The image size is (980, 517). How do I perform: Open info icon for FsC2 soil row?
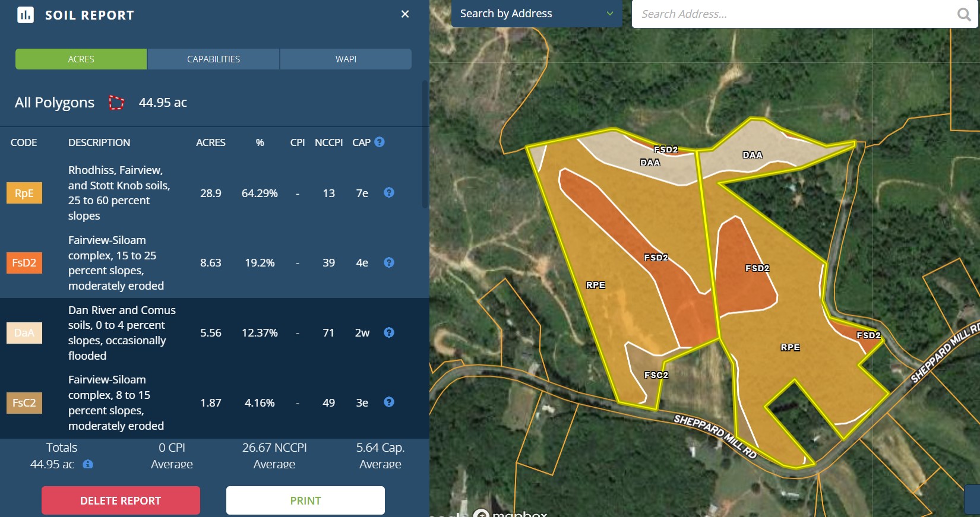click(x=389, y=402)
